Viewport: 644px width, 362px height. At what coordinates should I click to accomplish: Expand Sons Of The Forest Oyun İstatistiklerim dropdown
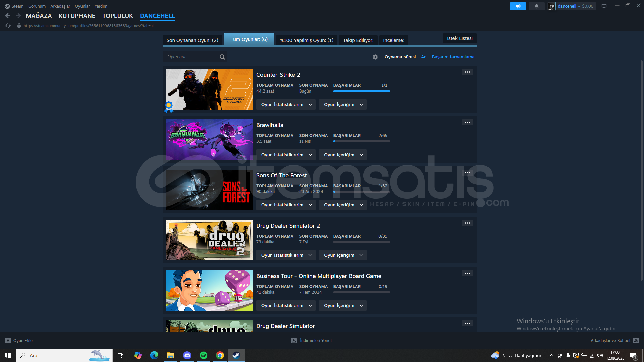click(x=286, y=205)
